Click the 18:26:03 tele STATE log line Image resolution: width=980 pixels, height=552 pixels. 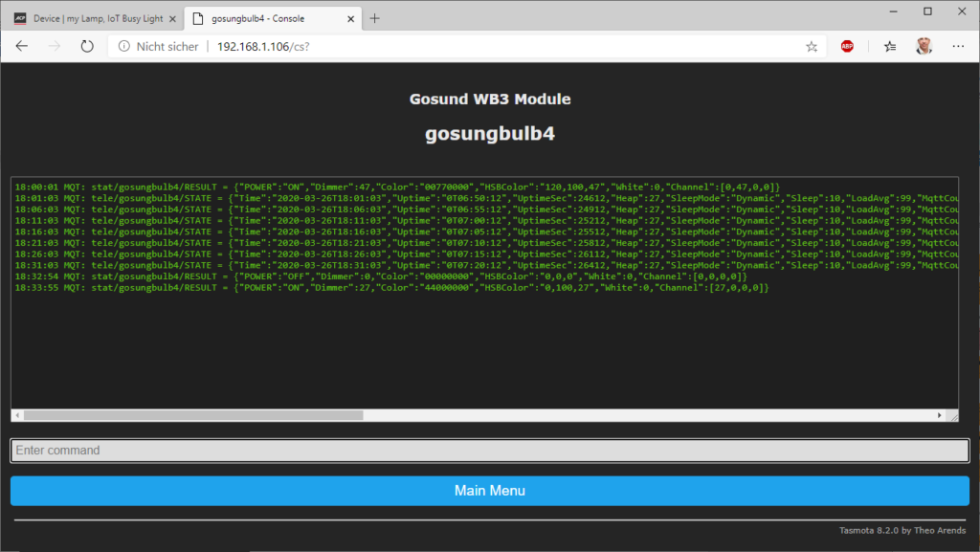[x=486, y=254]
